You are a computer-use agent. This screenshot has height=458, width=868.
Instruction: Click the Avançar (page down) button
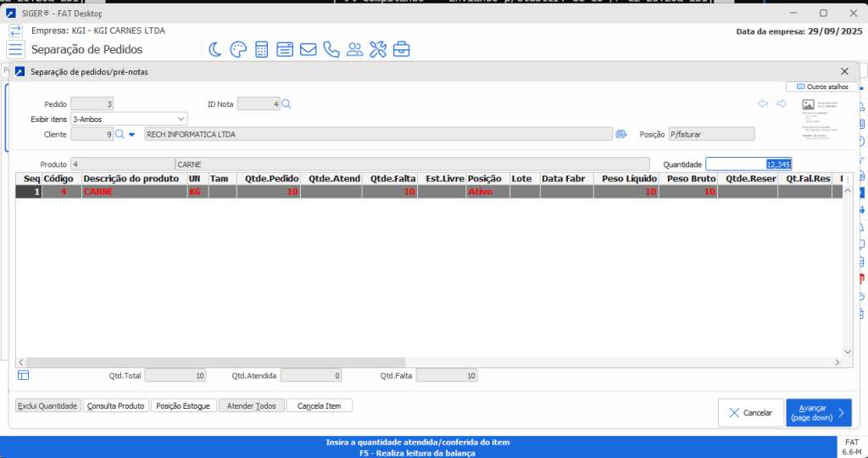(819, 412)
